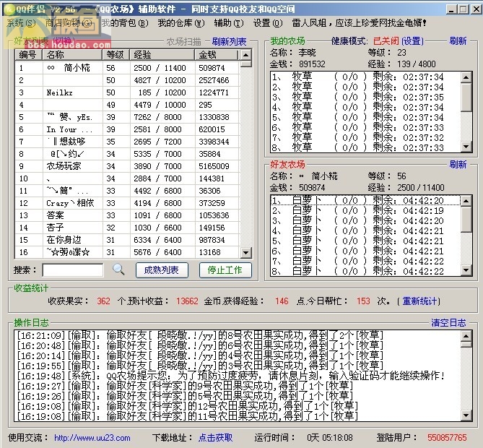Viewport: 483px width, 448px height.
Task: Click operation log scroll up arrow
Action: [x=466, y=336]
